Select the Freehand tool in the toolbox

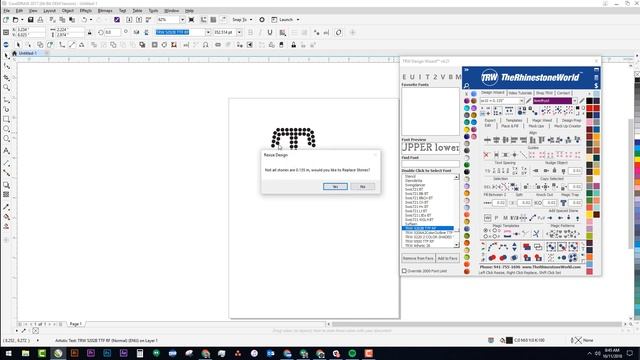(x=7, y=99)
